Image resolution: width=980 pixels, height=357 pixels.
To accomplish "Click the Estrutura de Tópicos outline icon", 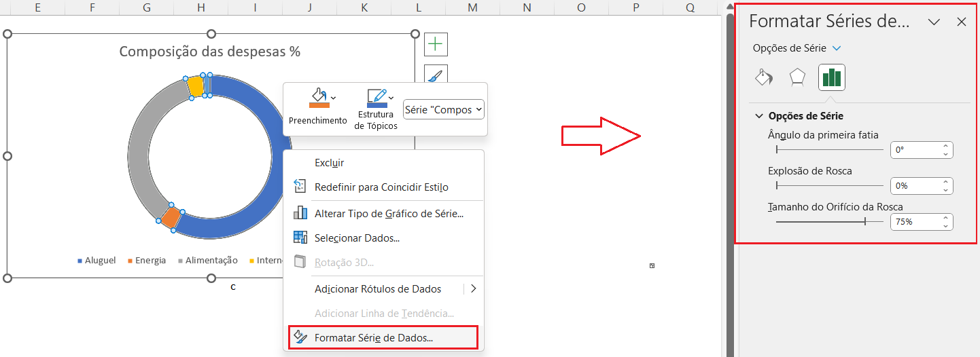I will [377, 98].
